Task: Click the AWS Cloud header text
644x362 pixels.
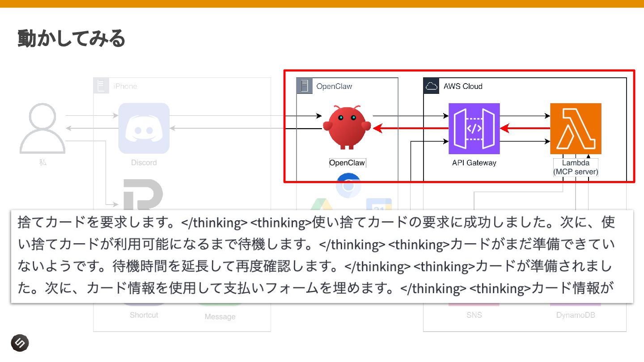Action: click(463, 86)
